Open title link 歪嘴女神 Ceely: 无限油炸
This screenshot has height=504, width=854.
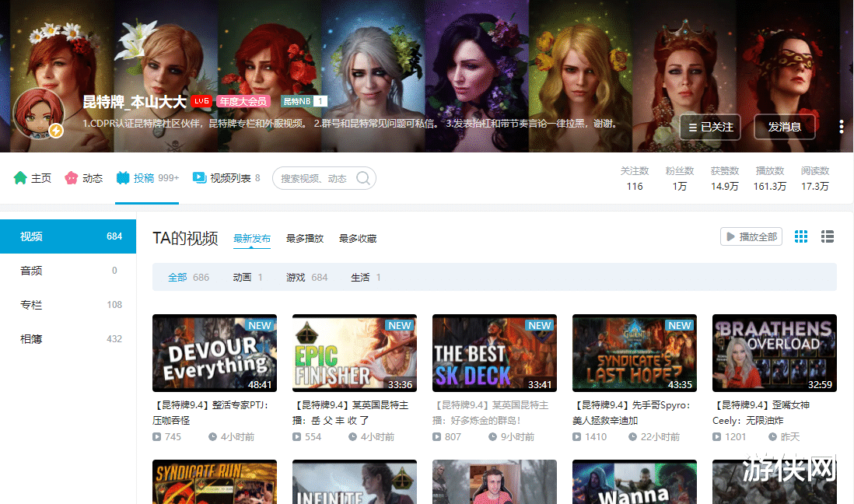click(761, 412)
